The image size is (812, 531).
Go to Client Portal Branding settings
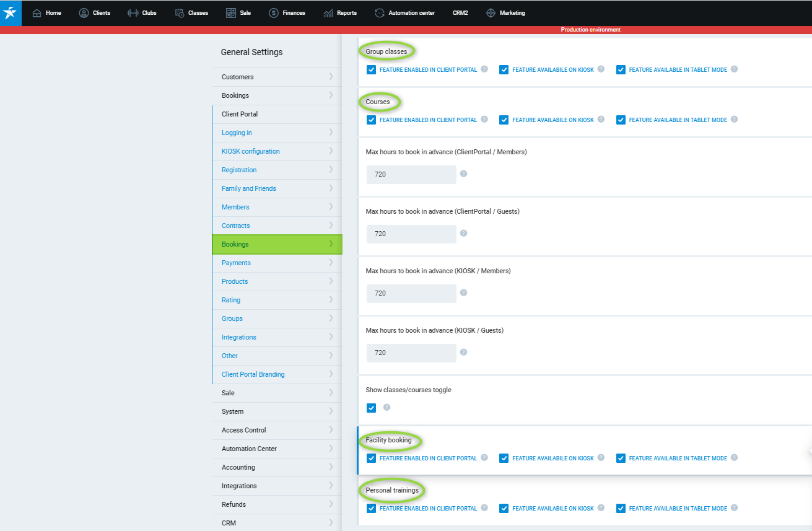[x=253, y=374]
